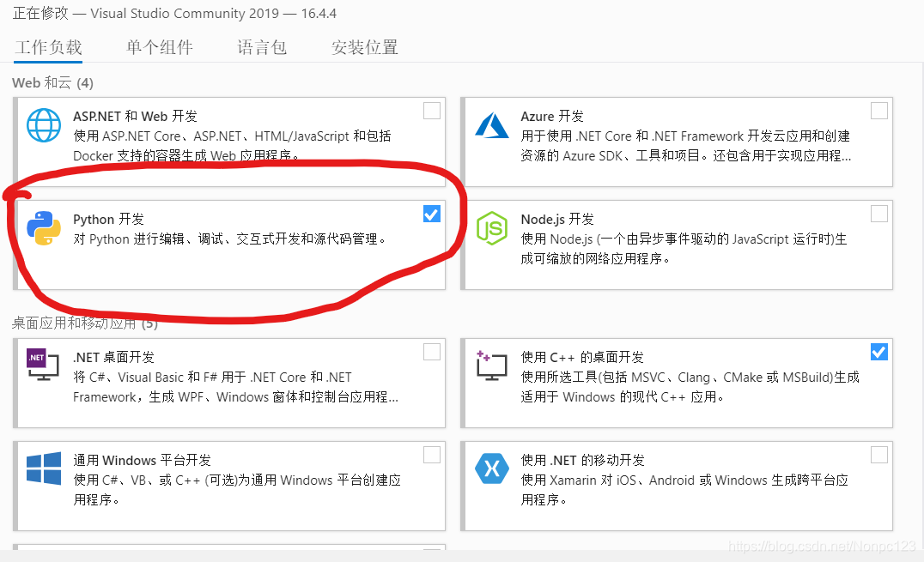Image resolution: width=924 pixels, height=562 pixels.
Task: Enable the 使用 .NET 的移动开发 checkbox
Action: click(879, 455)
